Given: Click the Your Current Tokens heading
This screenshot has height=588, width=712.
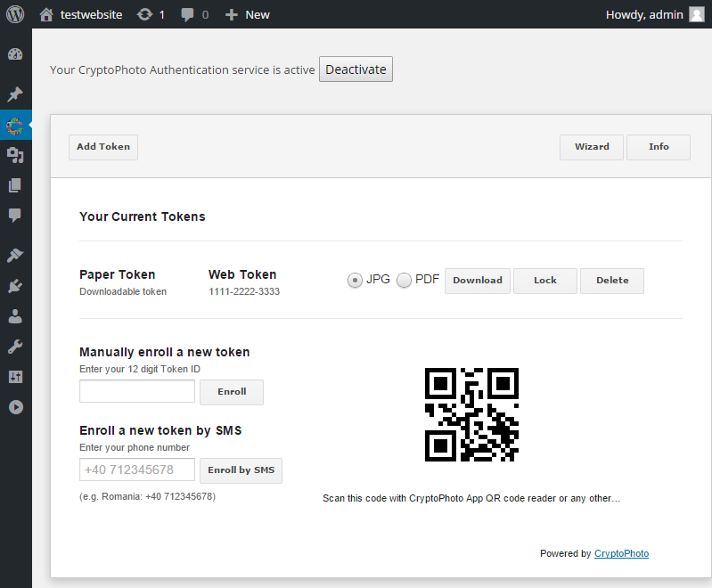Looking at the screenshot, I should click(x=142, y=216).
